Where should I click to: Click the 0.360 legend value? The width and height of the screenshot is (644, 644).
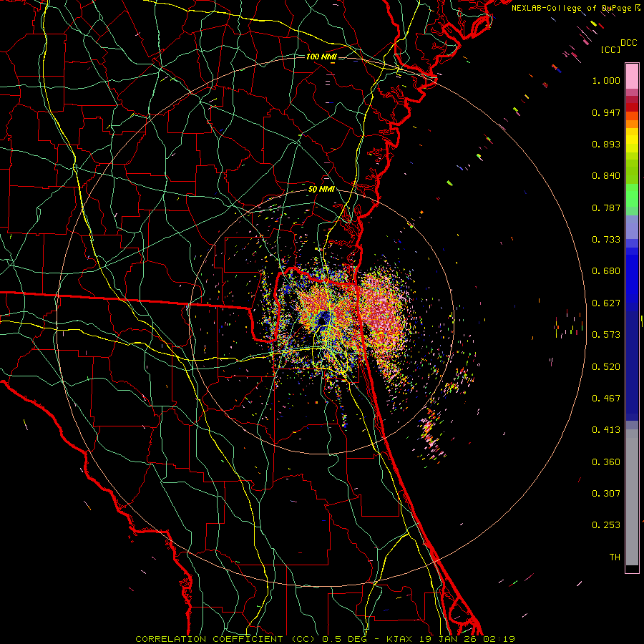(x=606, y=462)
